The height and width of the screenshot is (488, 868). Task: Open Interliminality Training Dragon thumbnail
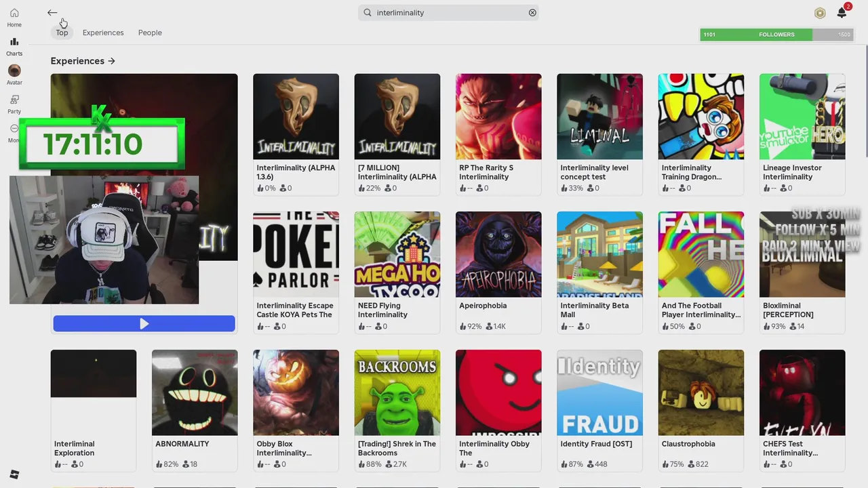pyautogui.click(x=701, y=117)
